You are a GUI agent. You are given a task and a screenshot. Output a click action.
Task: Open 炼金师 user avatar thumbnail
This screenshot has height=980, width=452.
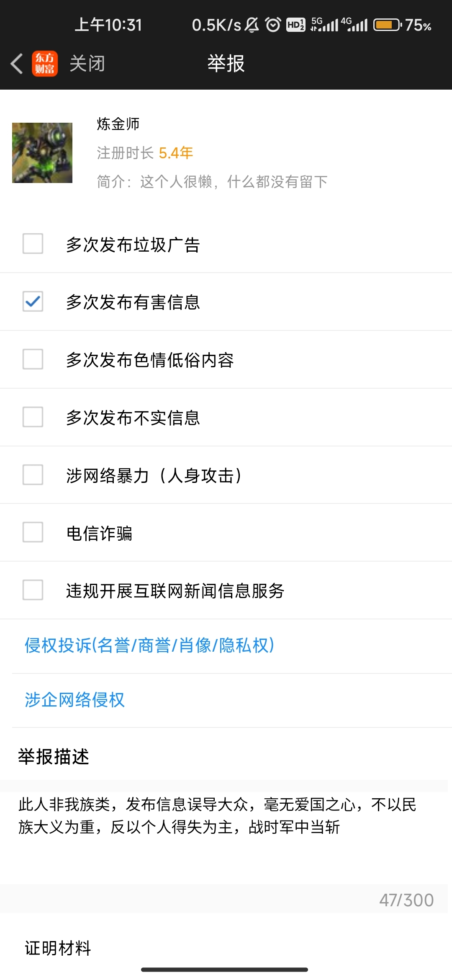tap(42, 152)
